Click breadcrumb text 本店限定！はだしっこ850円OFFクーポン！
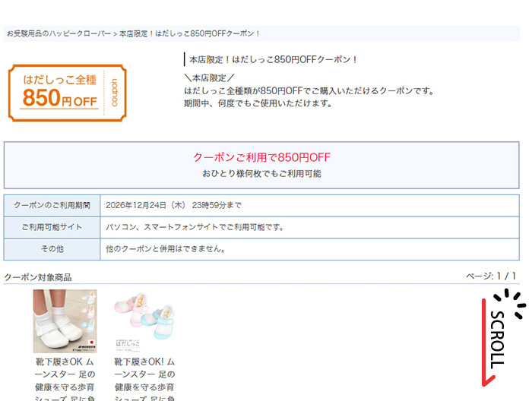Image resolution: width=532 pixels, height=401 pixels. point(189,33)
